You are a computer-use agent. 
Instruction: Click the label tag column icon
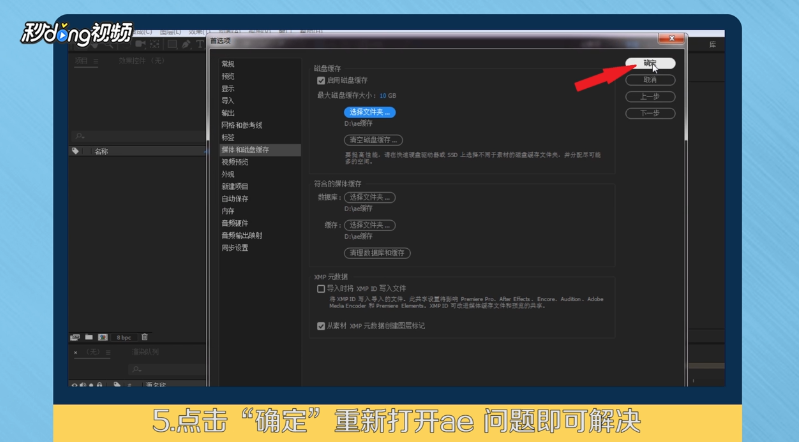tap(75, 151)
